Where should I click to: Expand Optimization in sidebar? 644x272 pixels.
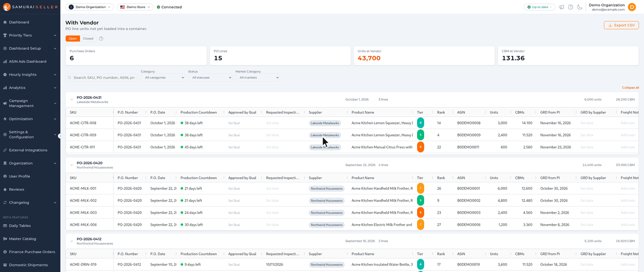pyautogui.click(x=30, y=119)
